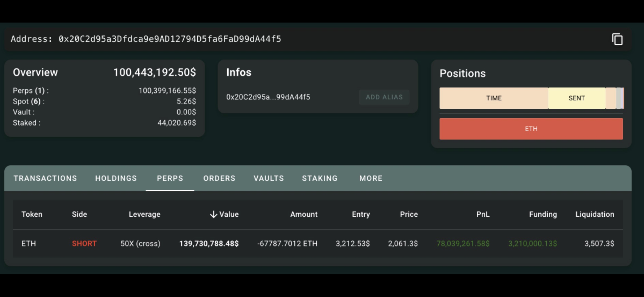The height and width of the screenshot is (297, 644).
Task: Open the VAULTS tab
Action: tap(269, 178)
